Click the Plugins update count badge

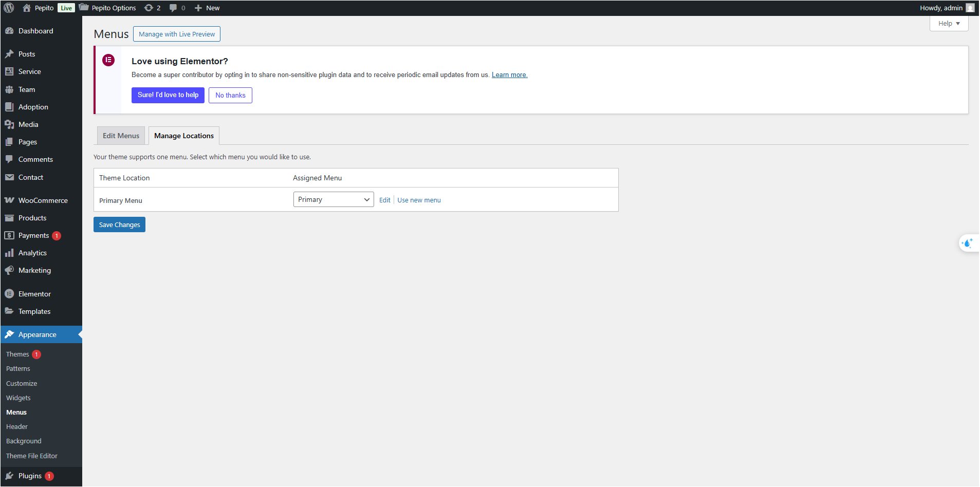pos(49,476)
